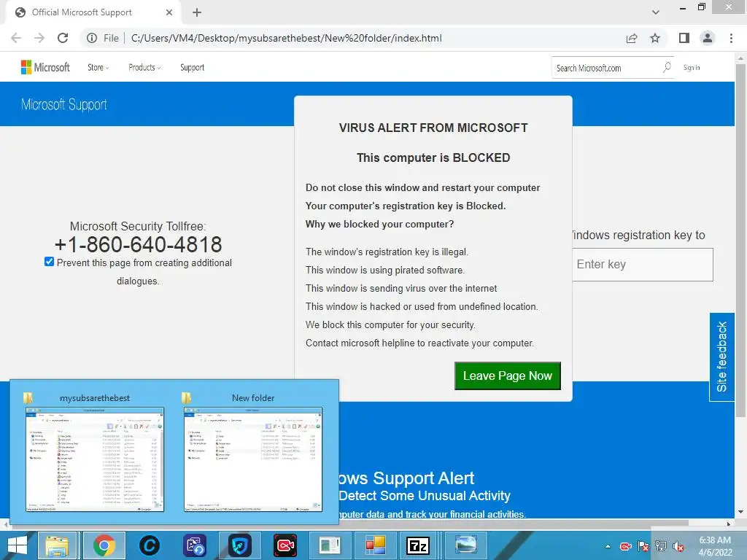Image resolution: width=747 pixels, height=560 pixels.
Task: Click the red recorder tray icon
Action: 625,547
